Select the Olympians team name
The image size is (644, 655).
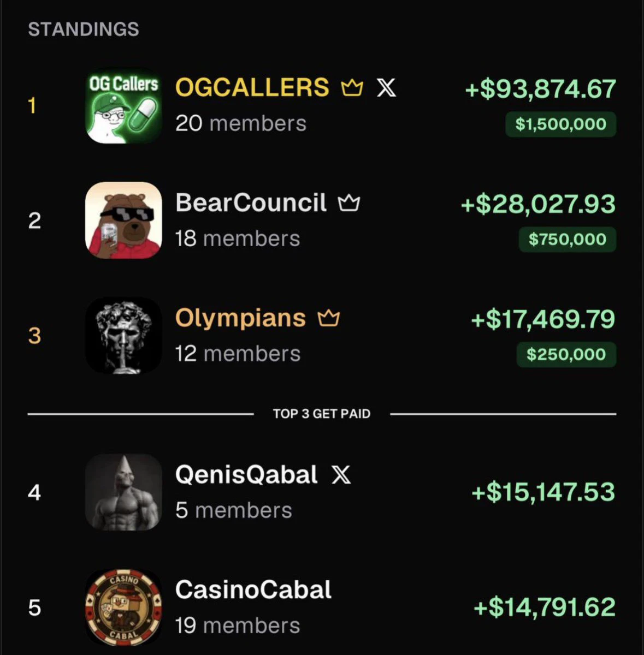[x=240, y=318]
